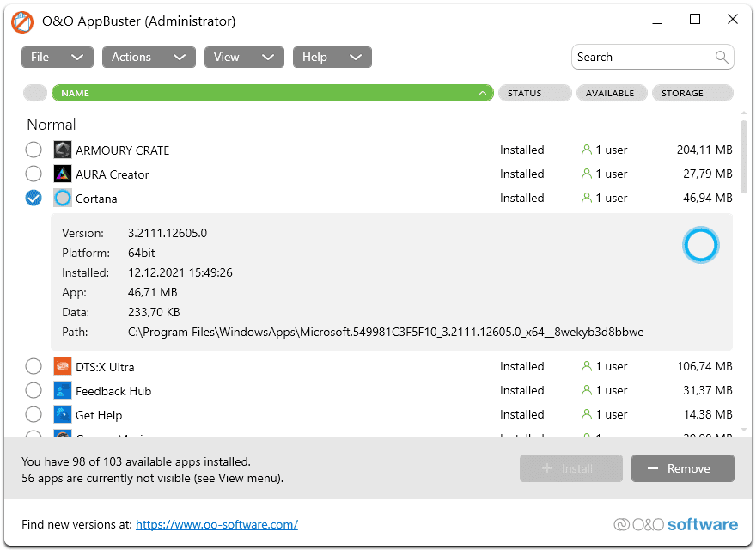Open the oo-software.com link
The height and width of the screenshot is (550, 756).
pos(216,524)
